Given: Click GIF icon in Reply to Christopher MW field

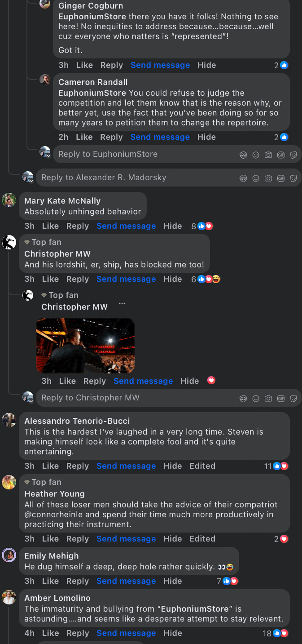Looking at the screenshot, I should coord(281,398).
